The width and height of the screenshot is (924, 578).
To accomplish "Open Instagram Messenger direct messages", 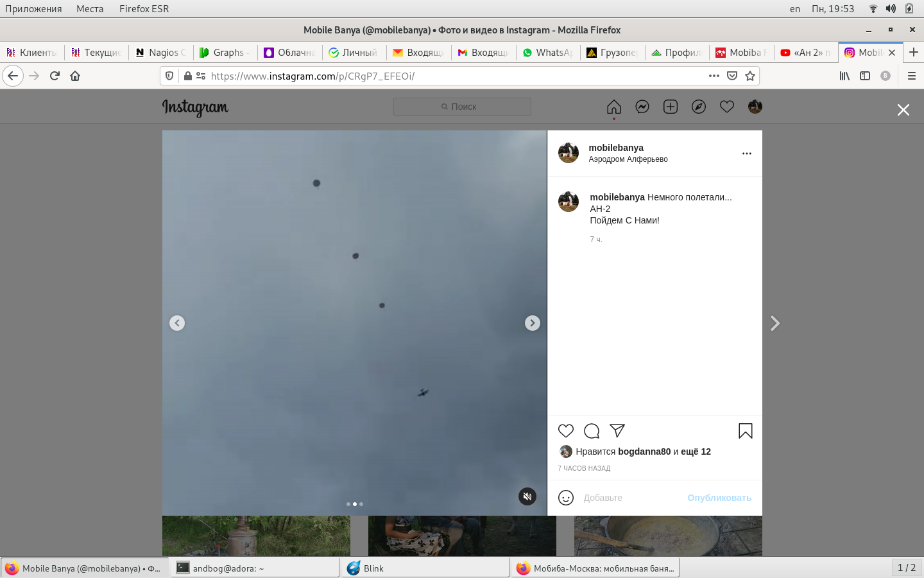I will pyautogui.click(x=642, y=107).
